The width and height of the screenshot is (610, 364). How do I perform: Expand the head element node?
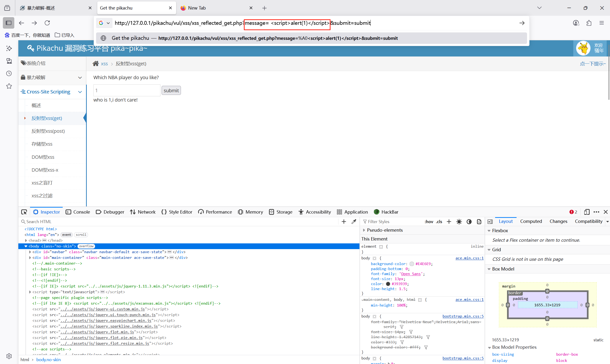pyautogui.click(x=26, y=240)
